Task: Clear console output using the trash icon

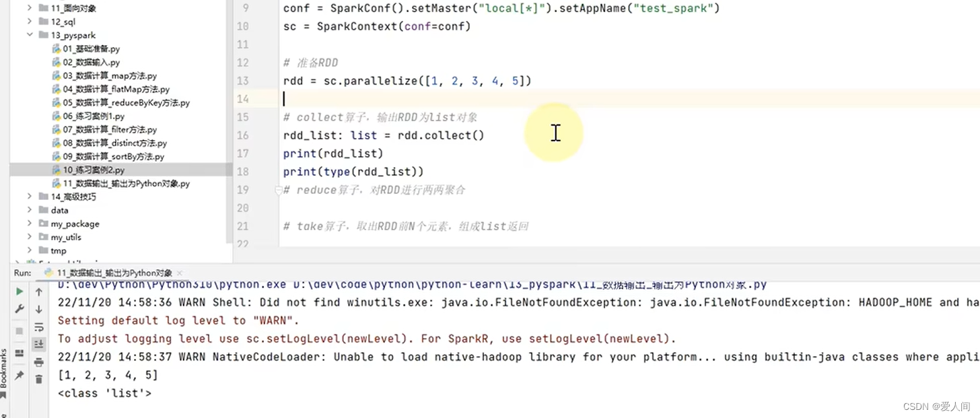Action: [x=38, y=379]
